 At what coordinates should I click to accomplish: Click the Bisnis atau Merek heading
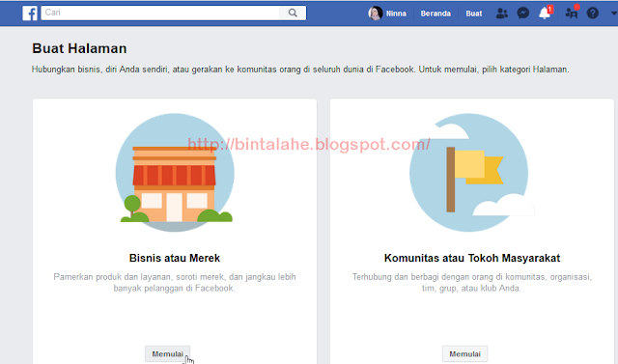(175, 258)
